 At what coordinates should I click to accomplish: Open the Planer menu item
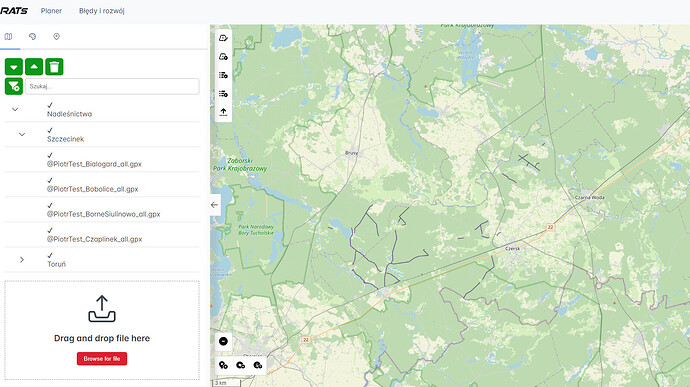(x=51, y=11)
